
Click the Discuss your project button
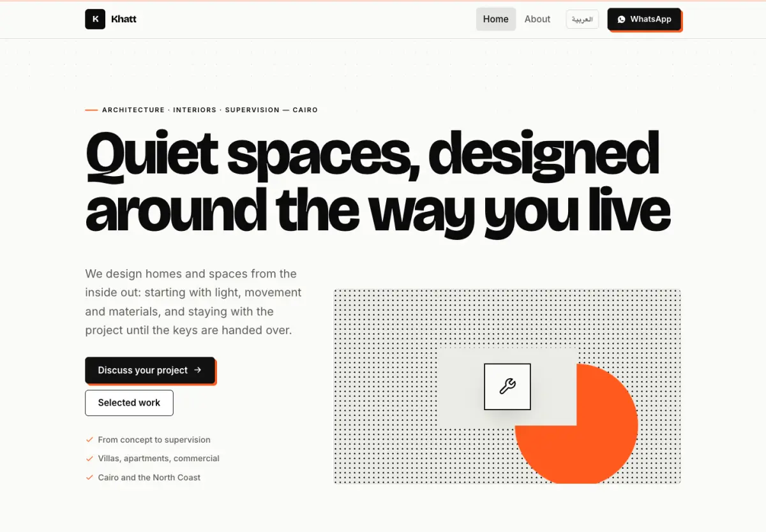click(x=150, y=370)
